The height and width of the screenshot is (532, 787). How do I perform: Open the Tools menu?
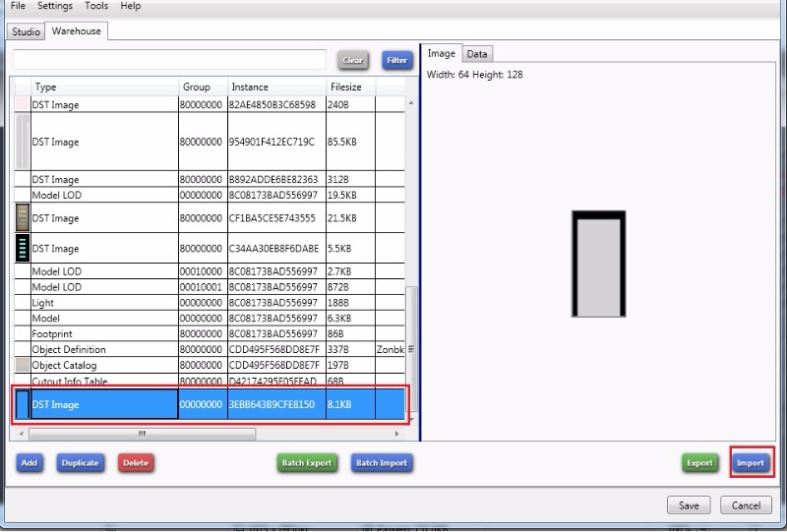coord(96,6)
